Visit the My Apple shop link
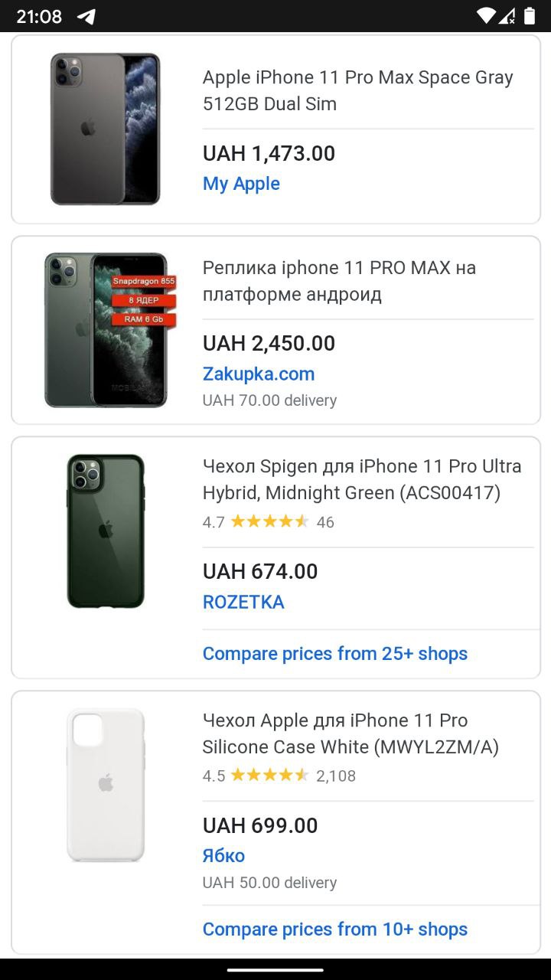Screen dimensions: 551x980 (241, 184)
